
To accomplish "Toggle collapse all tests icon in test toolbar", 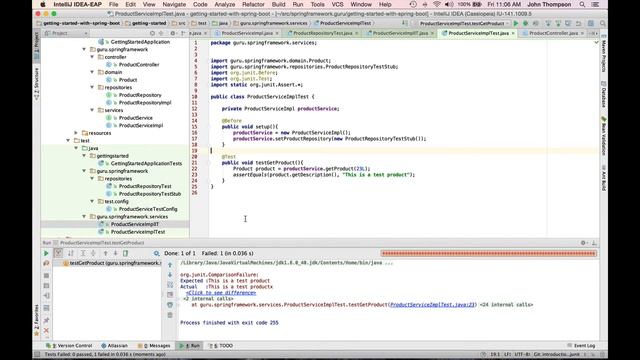I will point(93,253).
